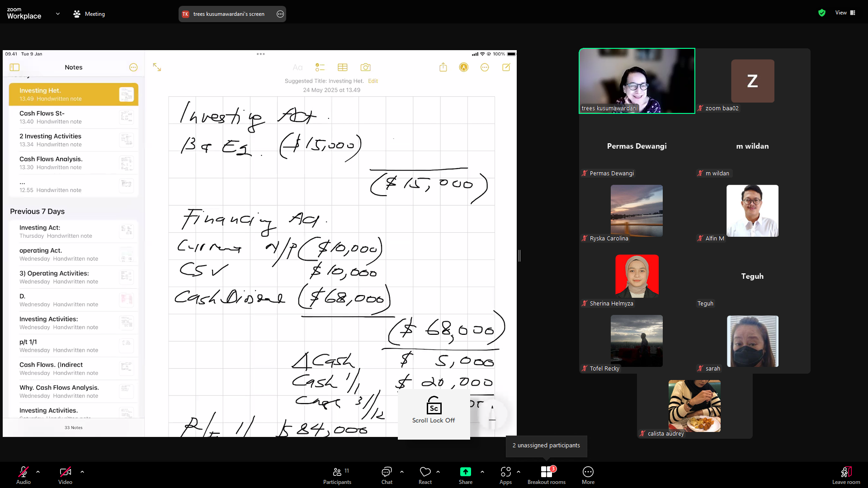868x488 pixels.
Task: Start video with the Video button
Action: [65, 475]
